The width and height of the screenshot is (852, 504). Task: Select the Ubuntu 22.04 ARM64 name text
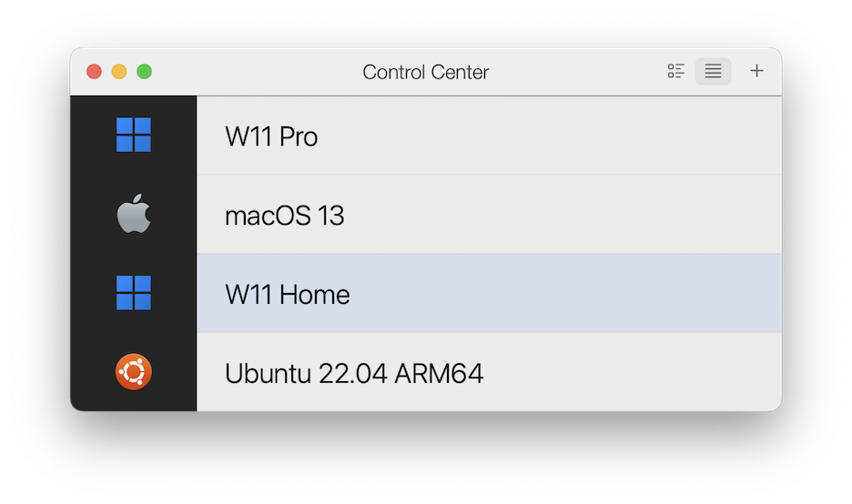click(353, 373)
